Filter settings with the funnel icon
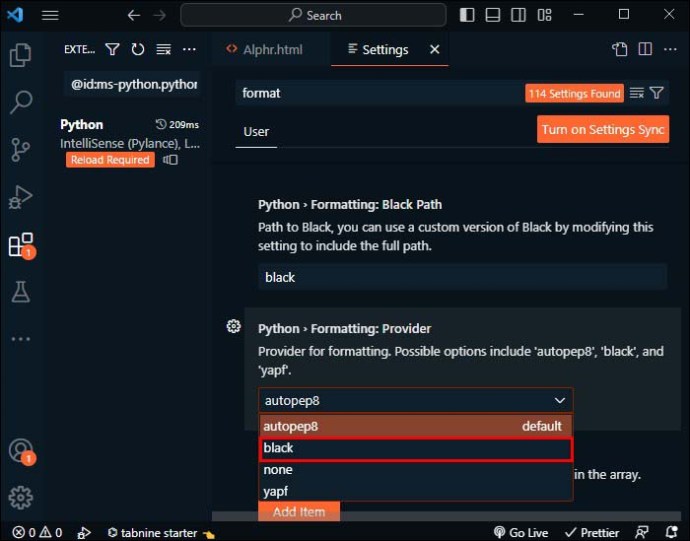 tap(657, 93)
